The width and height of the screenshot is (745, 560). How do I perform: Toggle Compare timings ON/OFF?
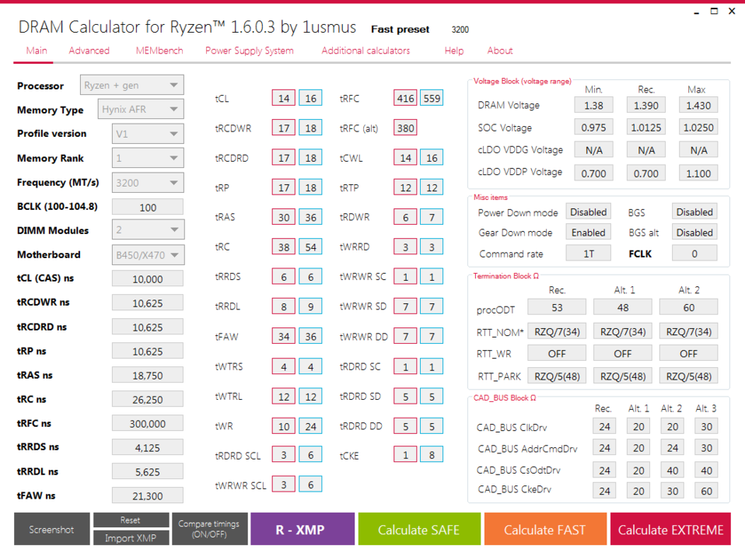[209, 529]
